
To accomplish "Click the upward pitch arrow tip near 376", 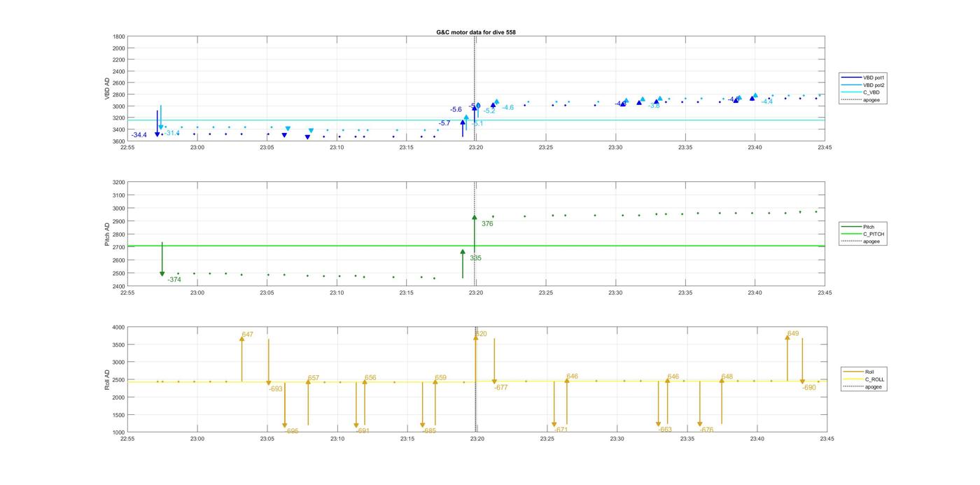I will click(475, 218).
